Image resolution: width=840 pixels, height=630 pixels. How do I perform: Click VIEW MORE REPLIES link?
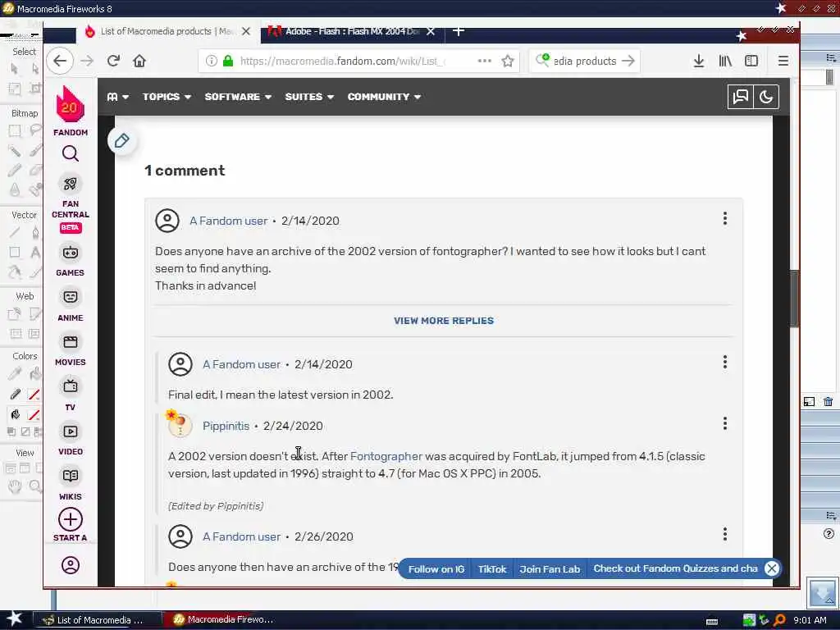[444, 321]
